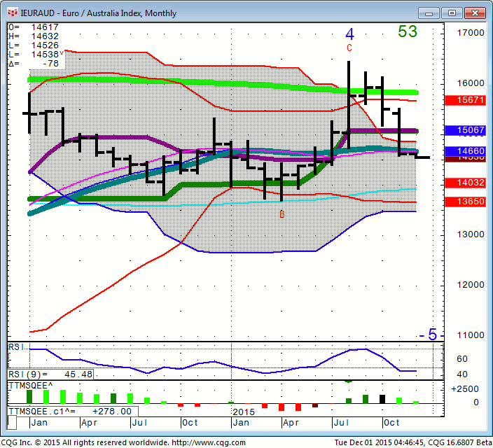Click the blue wave count 4 label
Screen dimensions: 493x448
pyautogui.click(x=349, y=34)
